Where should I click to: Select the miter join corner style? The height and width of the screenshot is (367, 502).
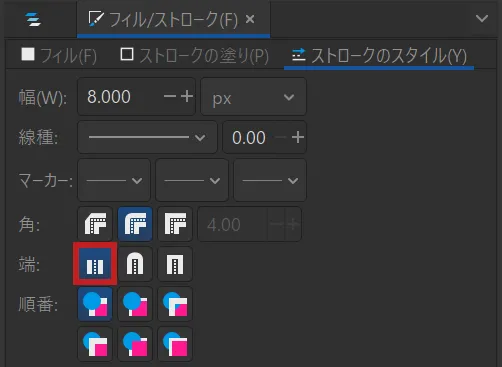175,224
